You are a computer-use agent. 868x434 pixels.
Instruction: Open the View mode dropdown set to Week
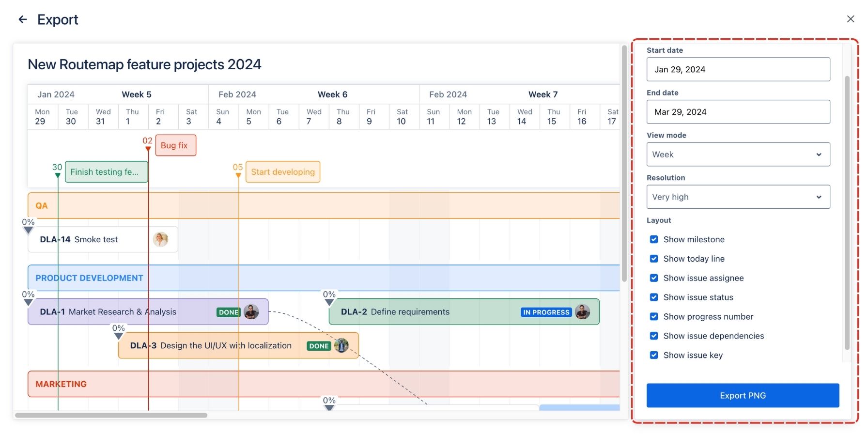(738, 155)
